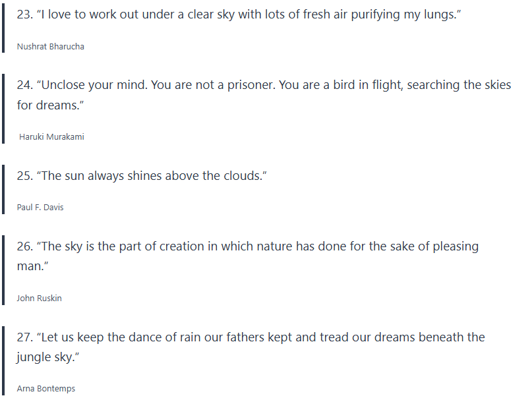Click the number 27 at the quote start
Viewport: 532px width, 400px height.
tap(24, 337)
